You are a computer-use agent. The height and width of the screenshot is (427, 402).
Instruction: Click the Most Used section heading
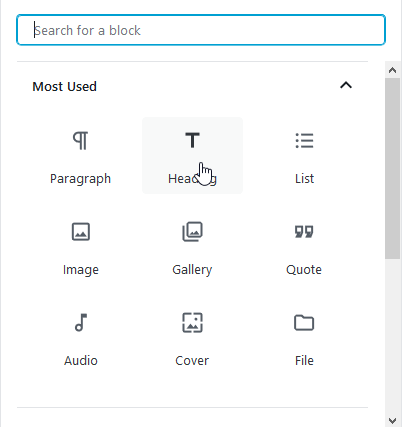click(x=64, y=87)
